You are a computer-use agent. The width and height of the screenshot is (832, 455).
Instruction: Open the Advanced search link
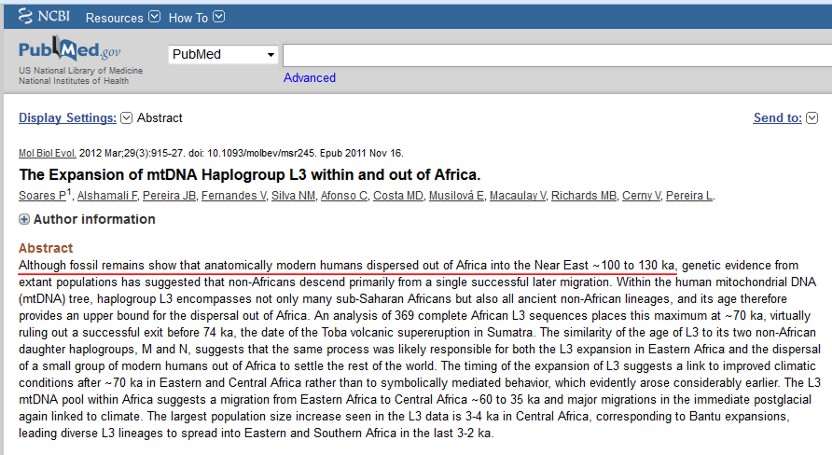(309, 78)
